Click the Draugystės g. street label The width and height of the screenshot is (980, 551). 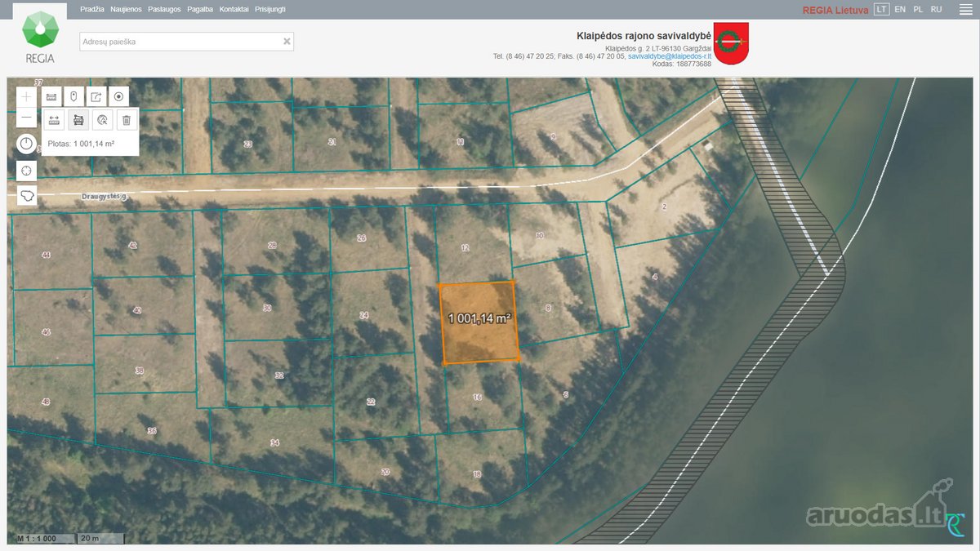(x=105, y=197)
